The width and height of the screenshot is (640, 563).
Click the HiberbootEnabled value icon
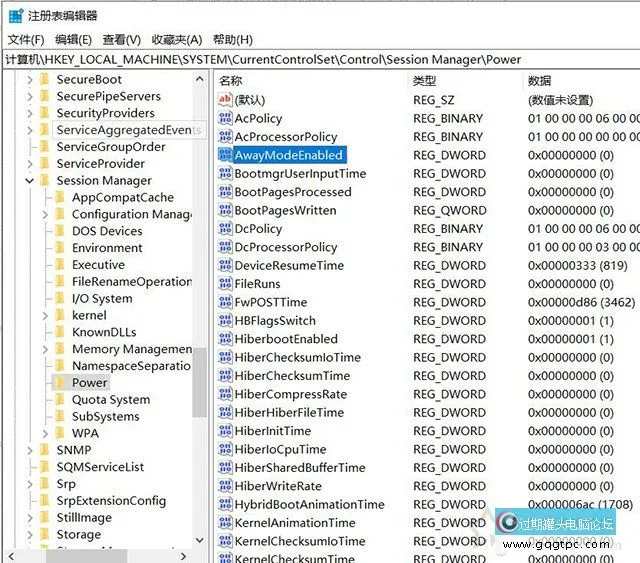click(225, 338)
